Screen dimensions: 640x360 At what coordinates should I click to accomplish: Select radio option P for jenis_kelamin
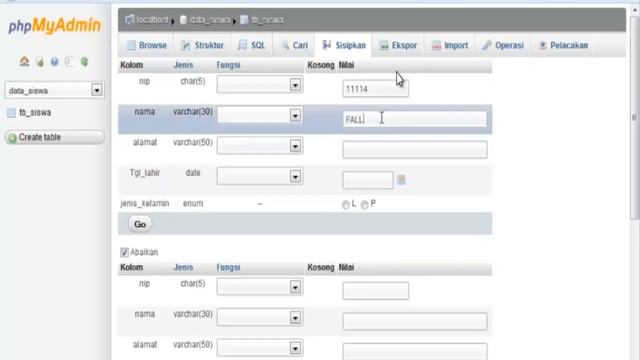point(364,204)
